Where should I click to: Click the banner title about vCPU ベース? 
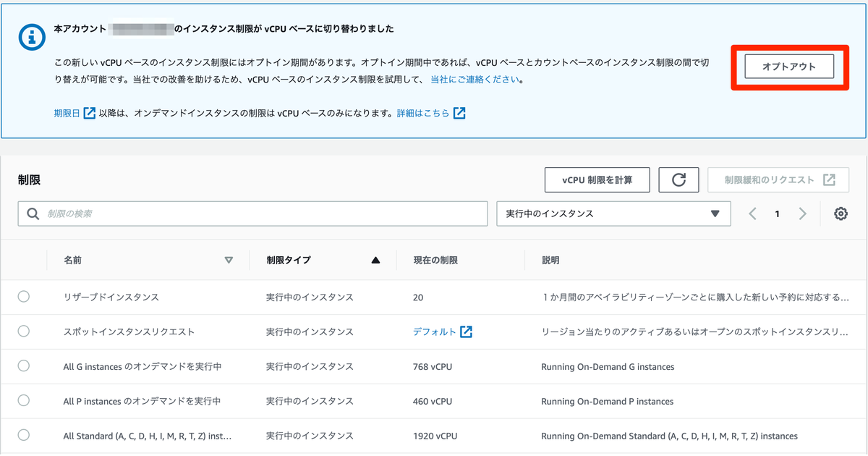pos(224,30)
